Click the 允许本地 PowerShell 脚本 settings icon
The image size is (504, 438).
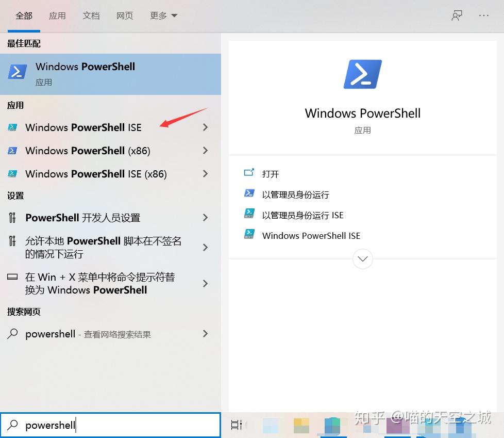[12, 241]
